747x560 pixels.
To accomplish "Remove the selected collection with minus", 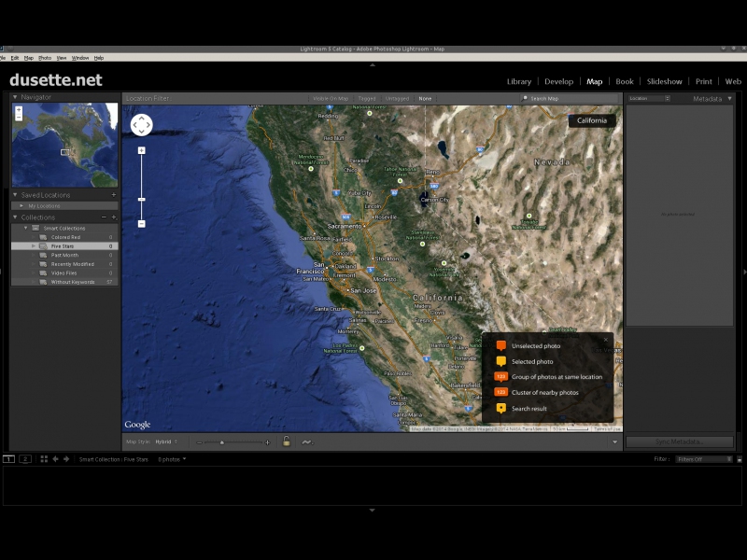I will pos(104,217).
